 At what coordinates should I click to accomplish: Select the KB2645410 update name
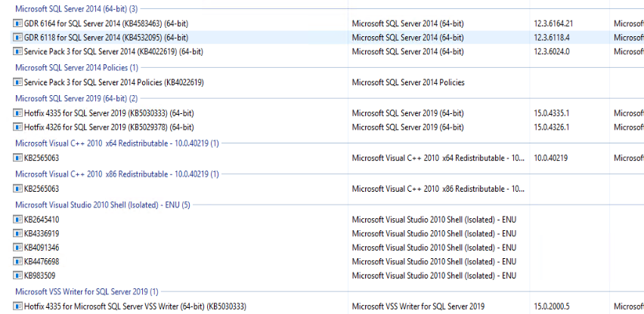42,220
